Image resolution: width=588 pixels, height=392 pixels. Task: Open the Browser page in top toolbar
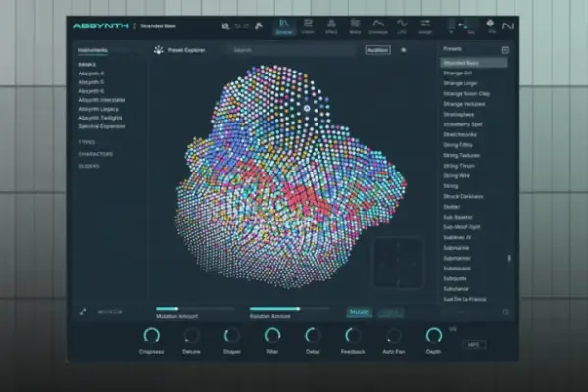pos(284,26)
